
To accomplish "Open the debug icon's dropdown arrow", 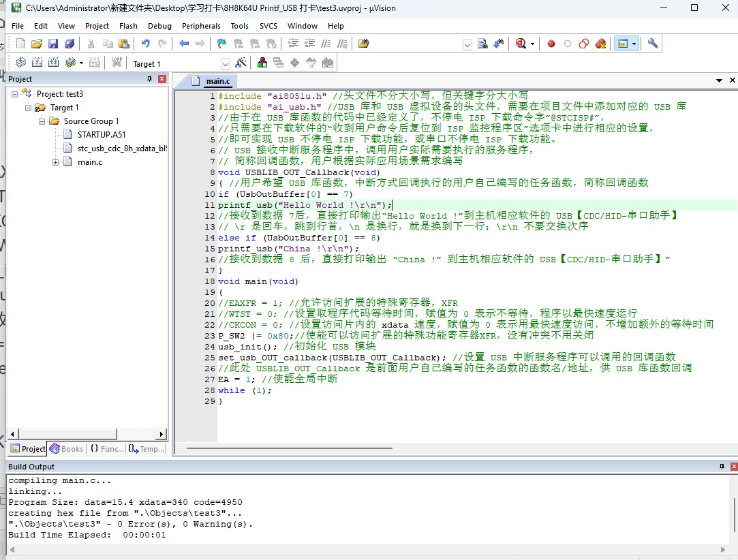I will (532, 44).
